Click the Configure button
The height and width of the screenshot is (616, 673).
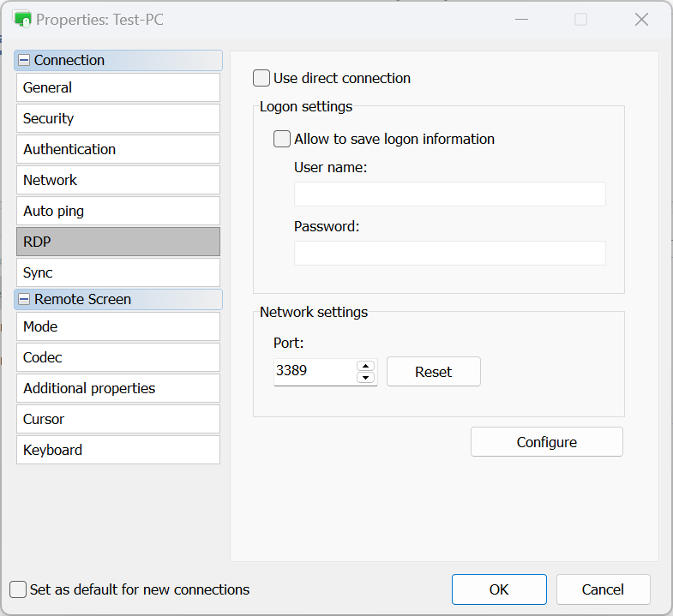pyautogui.click(x=546, y=442)
